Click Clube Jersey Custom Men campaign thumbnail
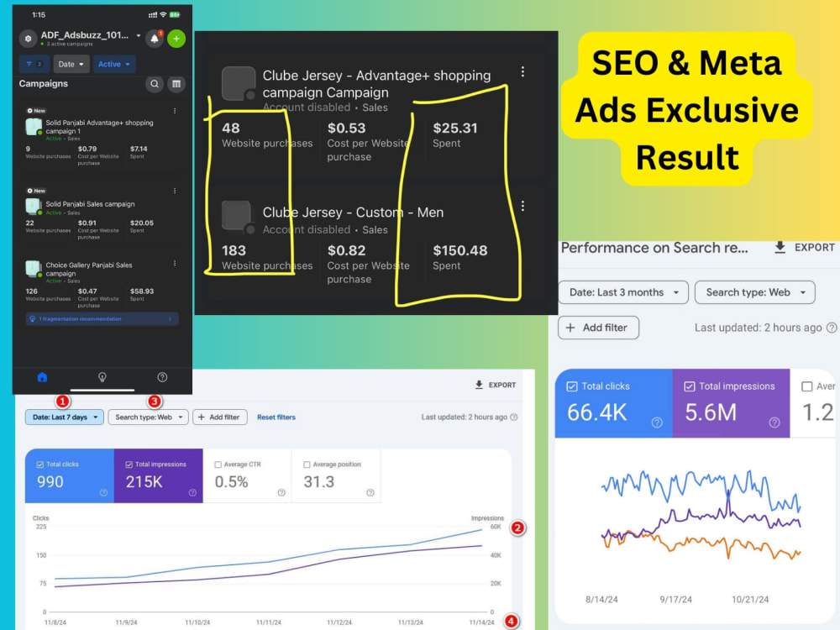 [238, 217]
